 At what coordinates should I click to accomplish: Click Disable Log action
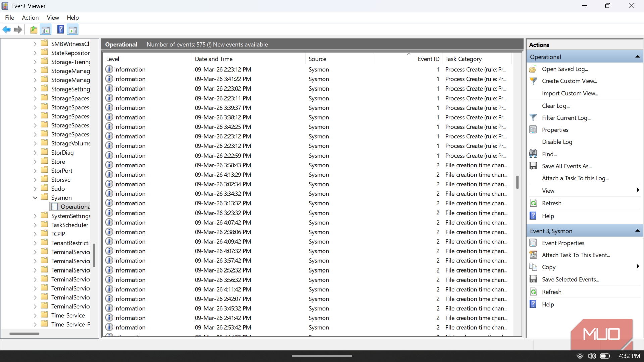tap(557, 142)
